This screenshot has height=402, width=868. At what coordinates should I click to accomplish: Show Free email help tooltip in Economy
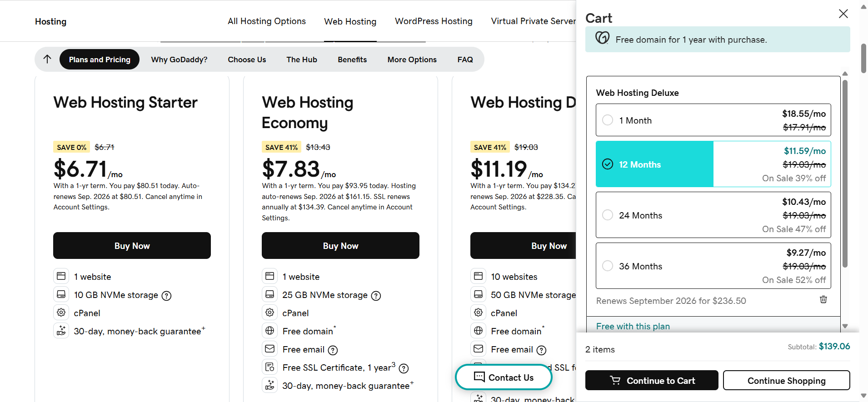(333, 350)
